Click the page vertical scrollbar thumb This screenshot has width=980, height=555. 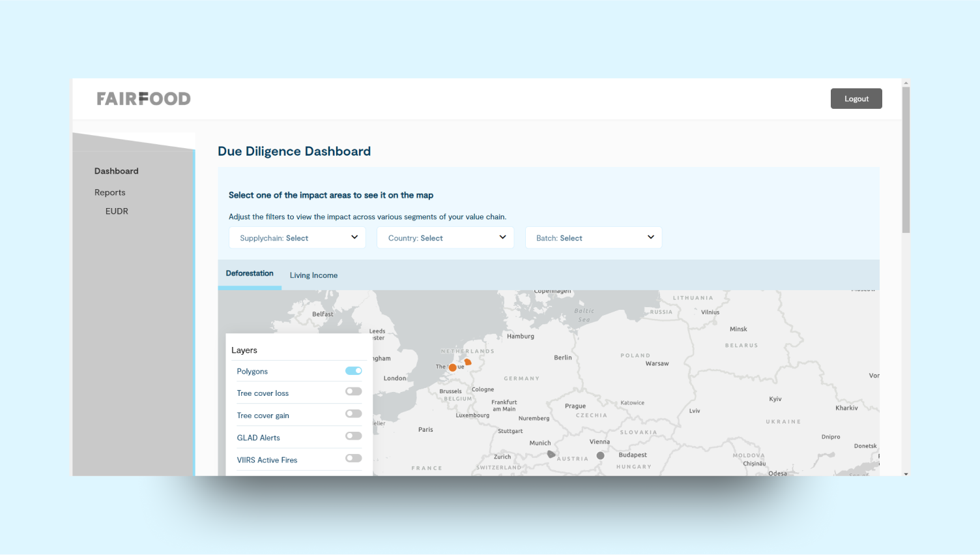coord(906,160)
